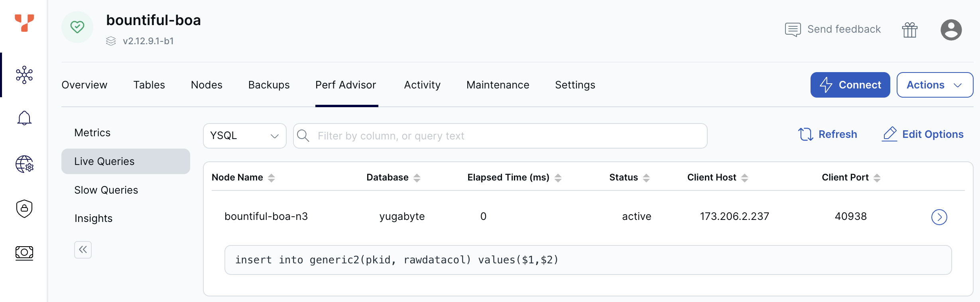Image resolution: width=980 pixels, height=302 pixels.
Task: Open the security shield lock icon
Action: point(24,208)
